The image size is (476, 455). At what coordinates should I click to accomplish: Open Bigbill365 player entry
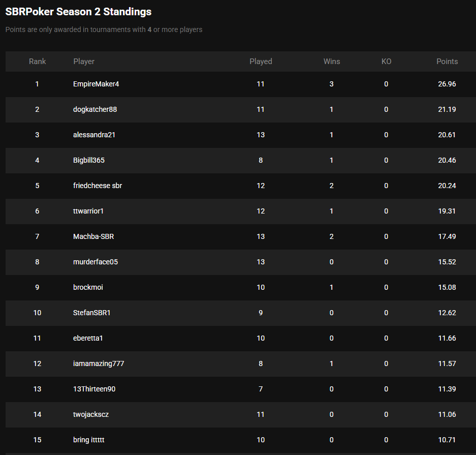pyautogui.click(x=89, y=160)
